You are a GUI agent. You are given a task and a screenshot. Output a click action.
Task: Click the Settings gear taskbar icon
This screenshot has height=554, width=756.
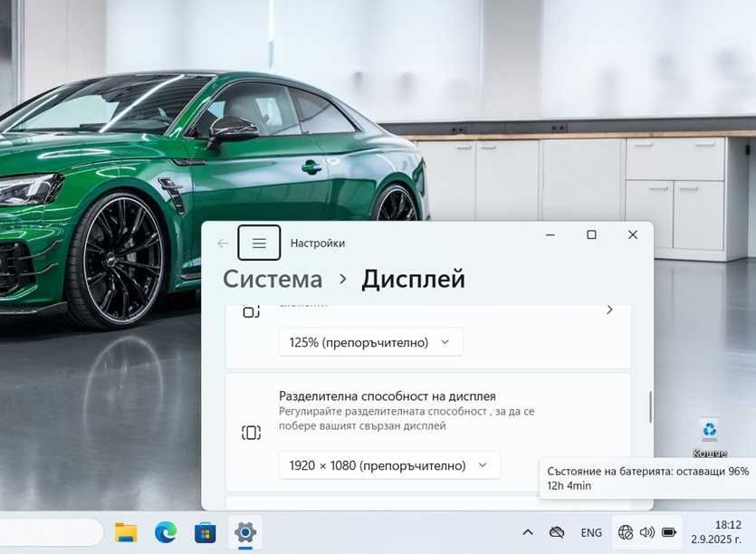pos(245,533)
